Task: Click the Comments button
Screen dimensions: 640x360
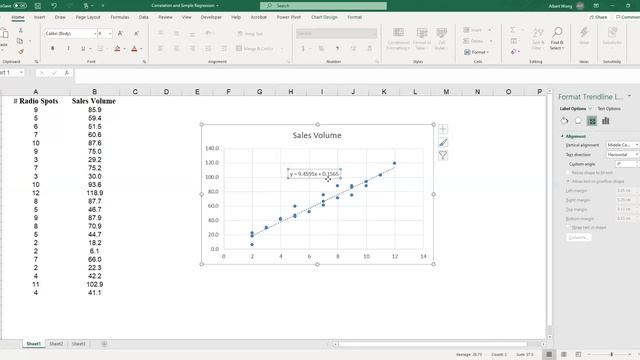Action: click(x=627, y=17)
